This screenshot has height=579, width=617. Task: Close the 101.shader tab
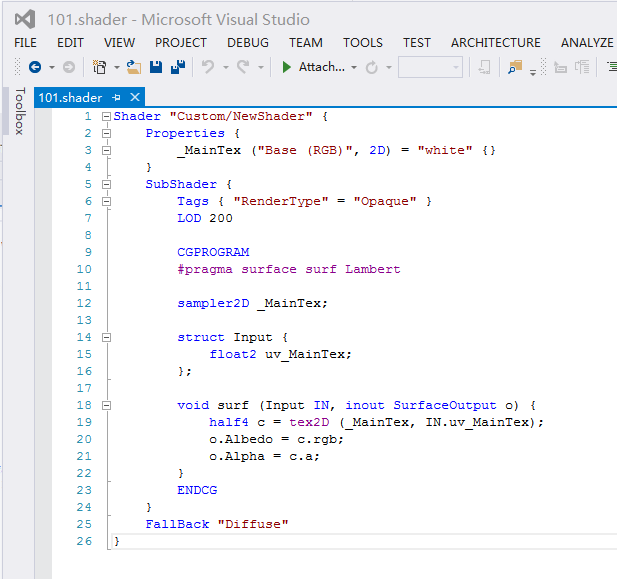tap(135, 97)
